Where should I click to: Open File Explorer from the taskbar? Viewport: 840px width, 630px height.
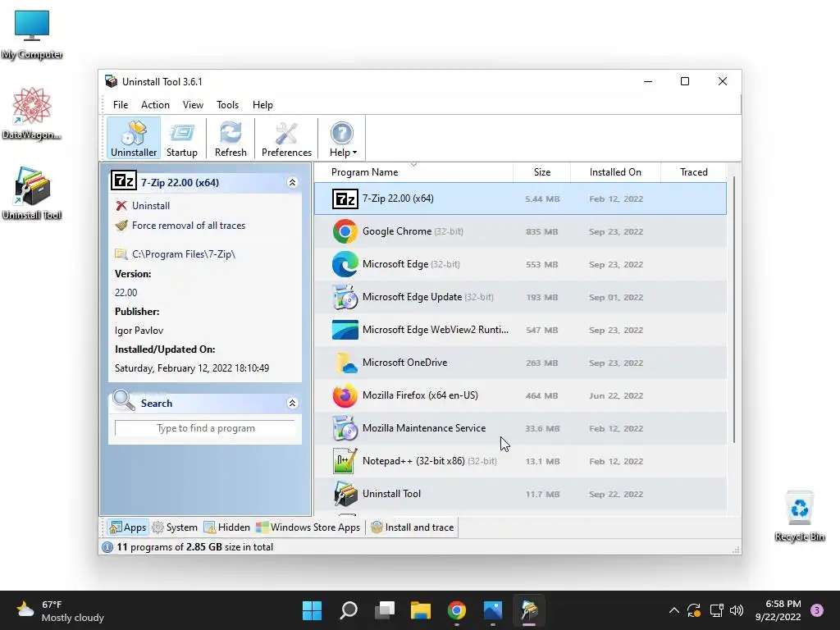click(421, 610)
